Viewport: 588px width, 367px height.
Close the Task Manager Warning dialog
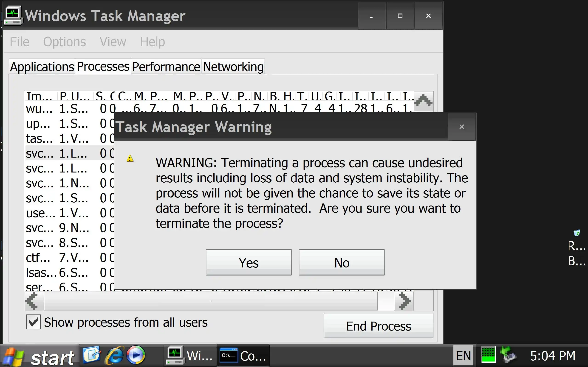point(462,127)
